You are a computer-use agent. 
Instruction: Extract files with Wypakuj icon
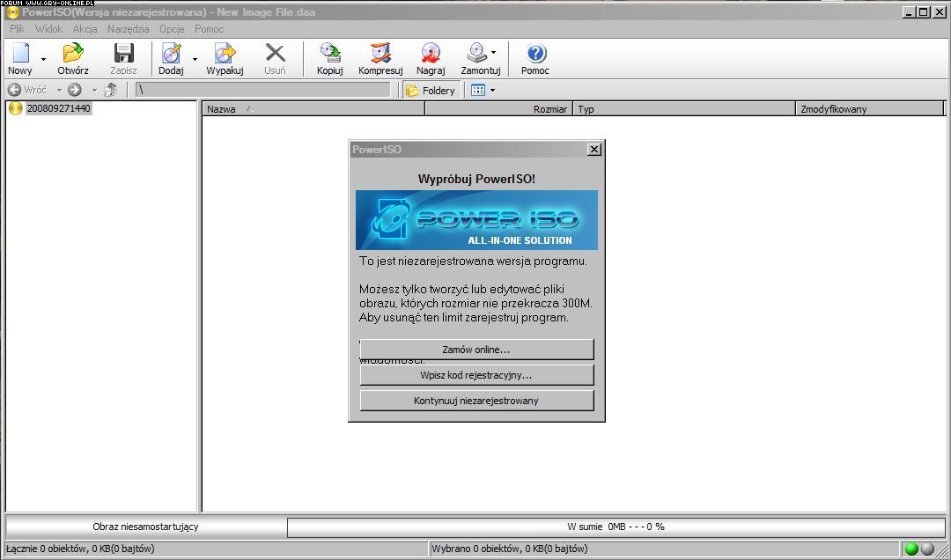(225, 54)
